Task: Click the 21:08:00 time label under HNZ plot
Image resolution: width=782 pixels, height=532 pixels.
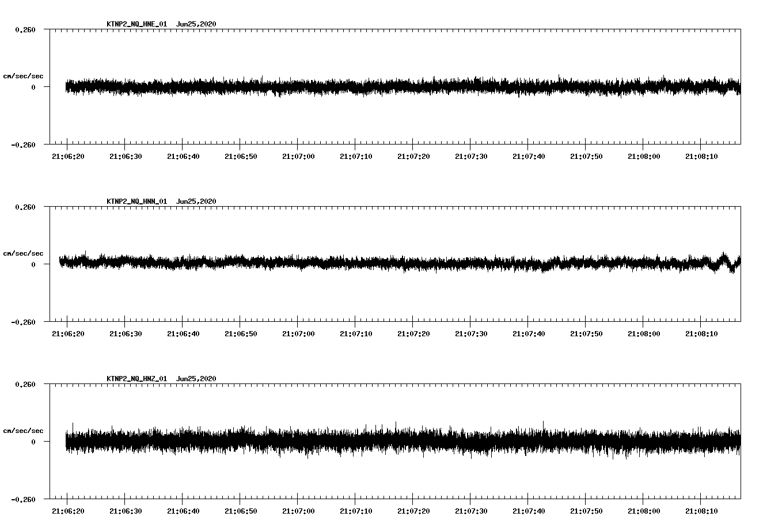Action: (x=644, y=511)
